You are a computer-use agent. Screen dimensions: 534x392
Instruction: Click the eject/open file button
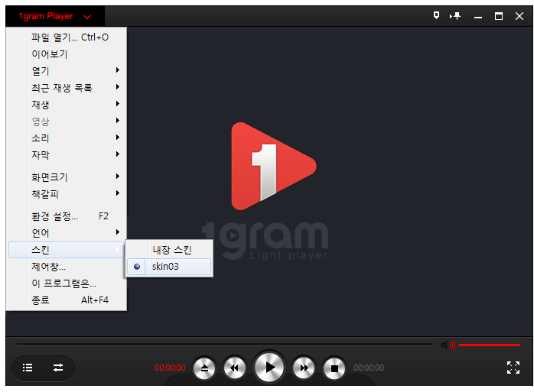click(x=204, y=368)
